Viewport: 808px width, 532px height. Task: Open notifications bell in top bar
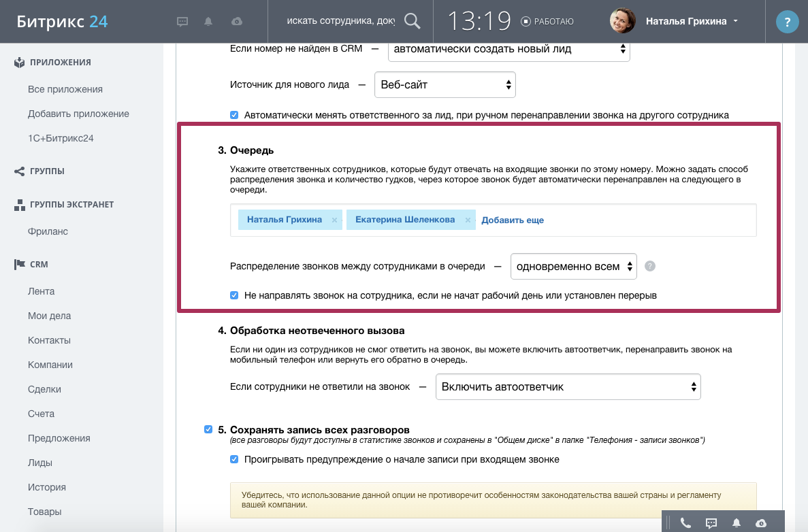coord(208,22)
